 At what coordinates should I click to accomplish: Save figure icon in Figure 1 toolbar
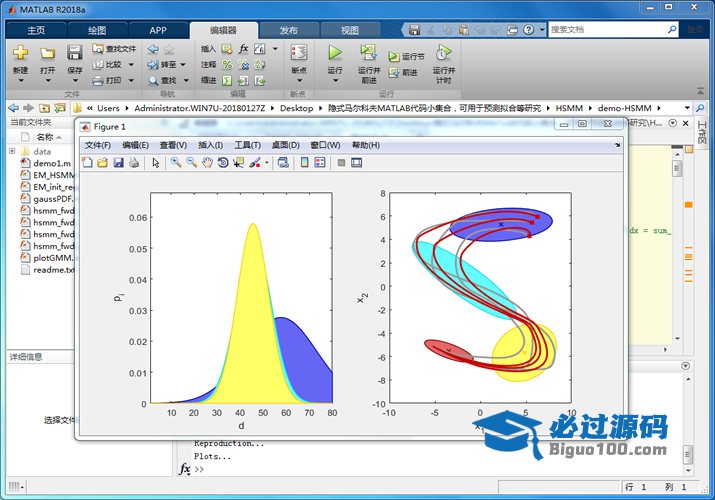119,163
